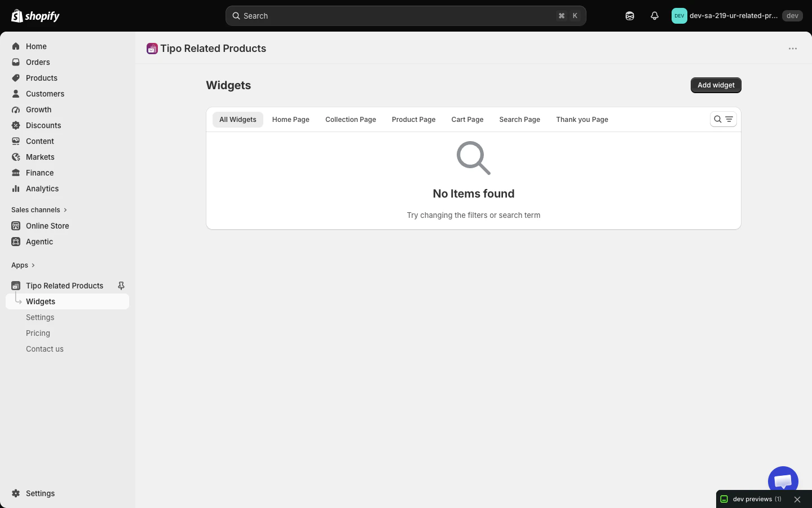Open the store account dropdown

point(737,16)
